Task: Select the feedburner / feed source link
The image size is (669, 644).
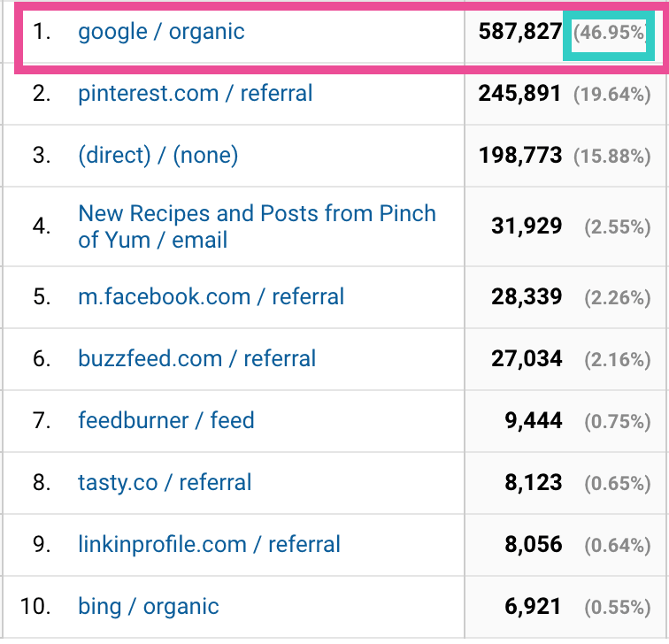Action: coord(166,420)
